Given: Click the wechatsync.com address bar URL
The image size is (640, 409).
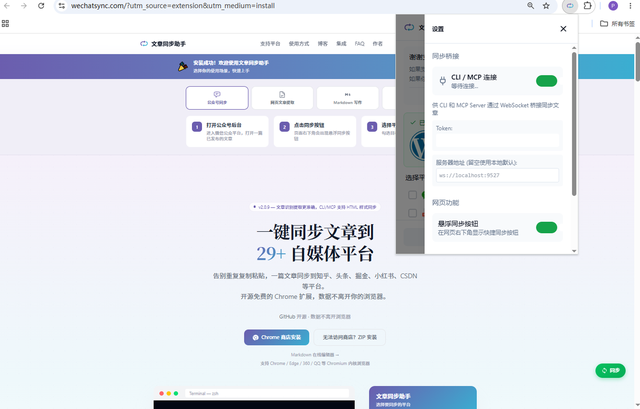Looking at the screenshot, I should pos(173,6).
